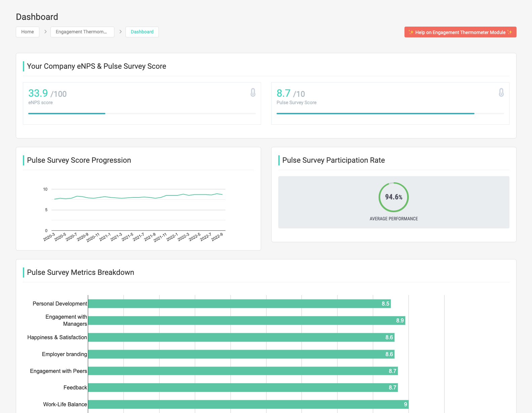Click the Feedback axis label
The width and height of the screenshot is (532, 413).
coord(75,387)
